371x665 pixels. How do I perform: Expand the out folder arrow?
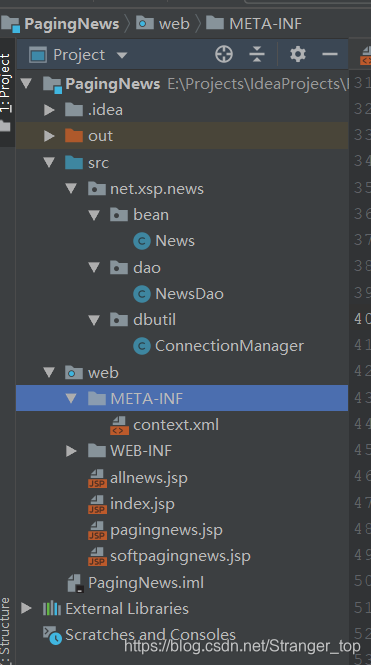pos(49,136)
